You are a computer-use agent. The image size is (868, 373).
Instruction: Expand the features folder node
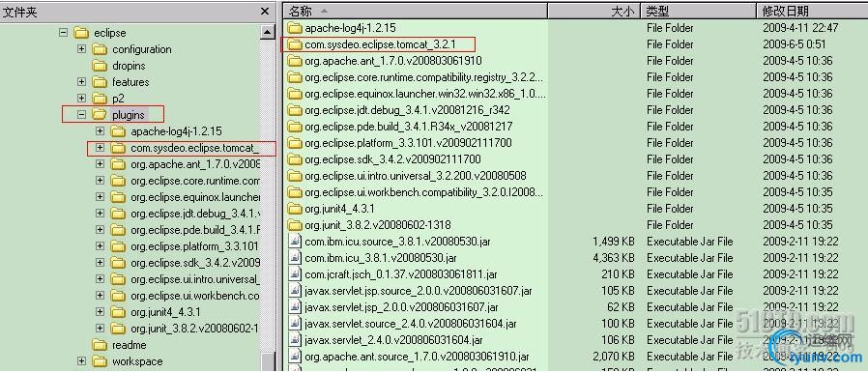[x=82, y=82]
